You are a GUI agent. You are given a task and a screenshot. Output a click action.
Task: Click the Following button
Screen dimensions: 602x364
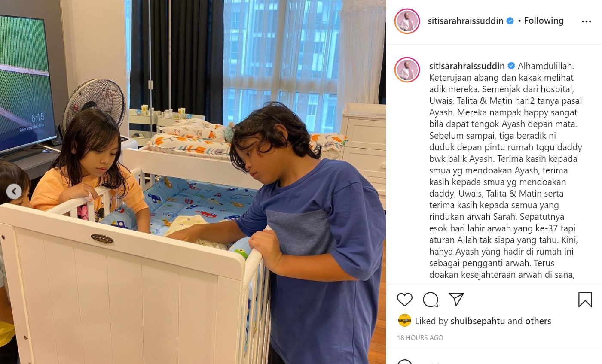544,21
